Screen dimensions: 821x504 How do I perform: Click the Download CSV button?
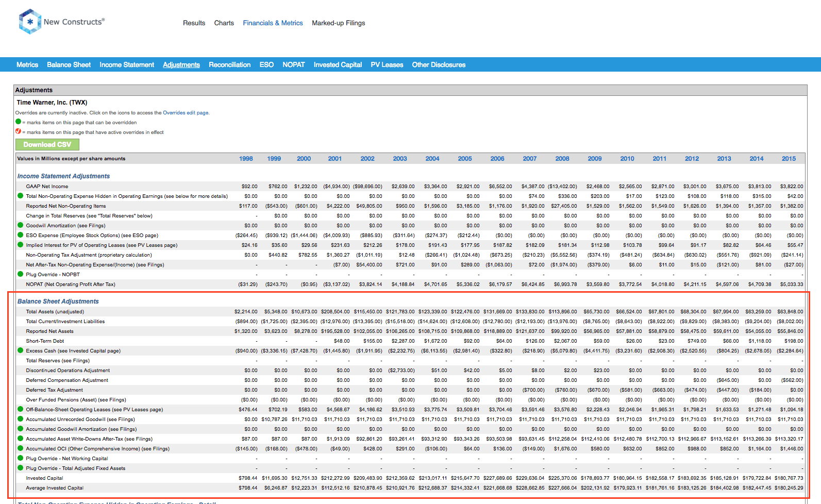[47, 144]
